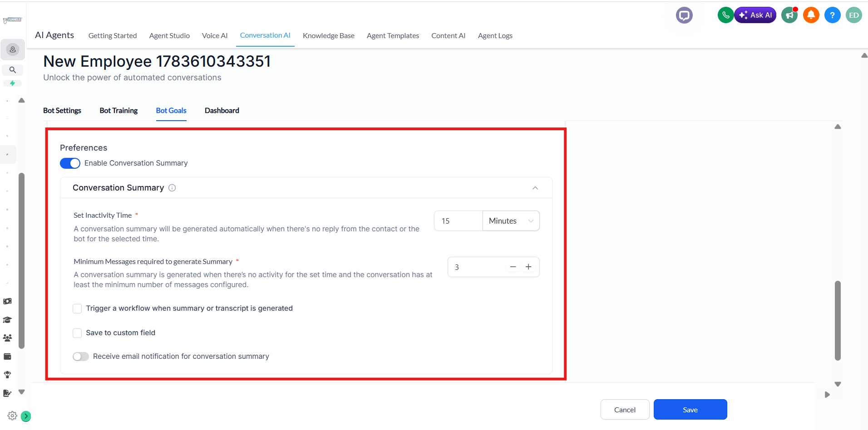Open the Payments money icon in sidebar

[x=7, y=301]
